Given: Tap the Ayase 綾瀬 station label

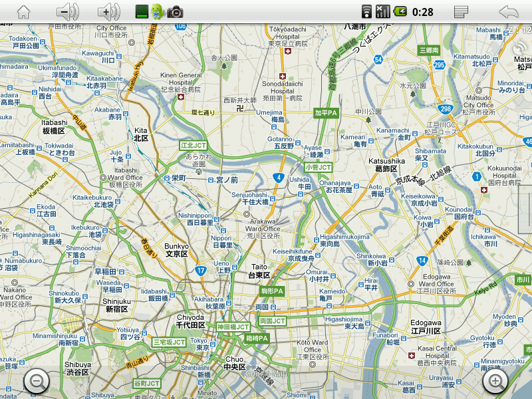Looking at the screenshot, I should point(313,151).
